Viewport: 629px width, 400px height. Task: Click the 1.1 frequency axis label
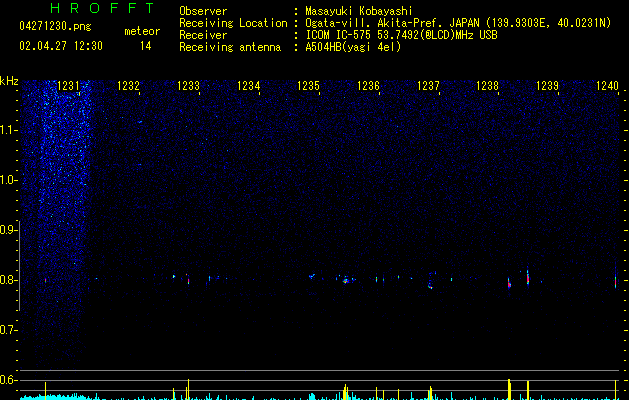(8, 130)
